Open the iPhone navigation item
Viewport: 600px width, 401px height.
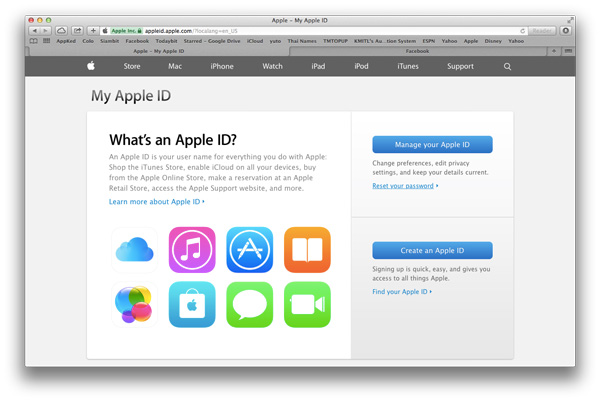tap(222, 66)
